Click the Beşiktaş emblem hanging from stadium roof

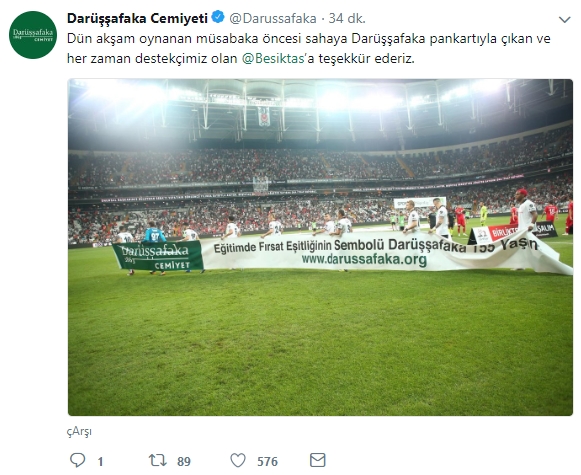[x=264, y=116]
